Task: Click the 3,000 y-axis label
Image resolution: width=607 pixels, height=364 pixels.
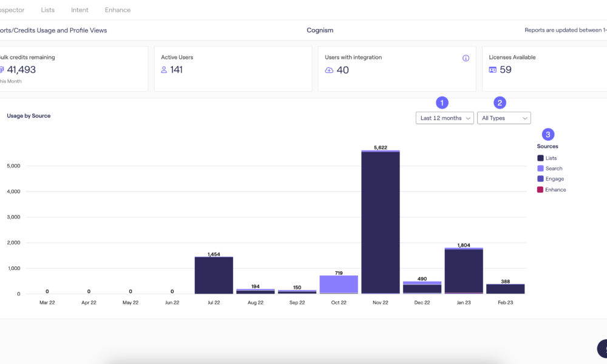Action: (x=13, y=217)
